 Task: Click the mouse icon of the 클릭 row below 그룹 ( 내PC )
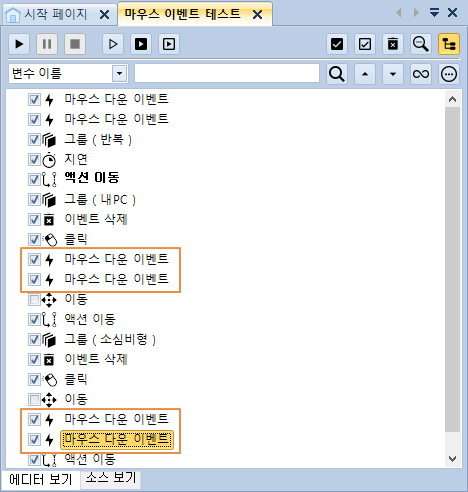50,240
